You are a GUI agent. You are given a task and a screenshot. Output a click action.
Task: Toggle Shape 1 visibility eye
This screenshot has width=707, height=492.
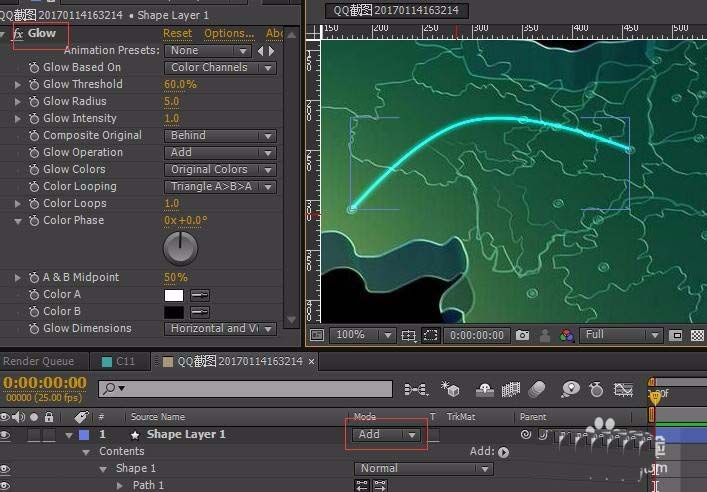(5, 469)
